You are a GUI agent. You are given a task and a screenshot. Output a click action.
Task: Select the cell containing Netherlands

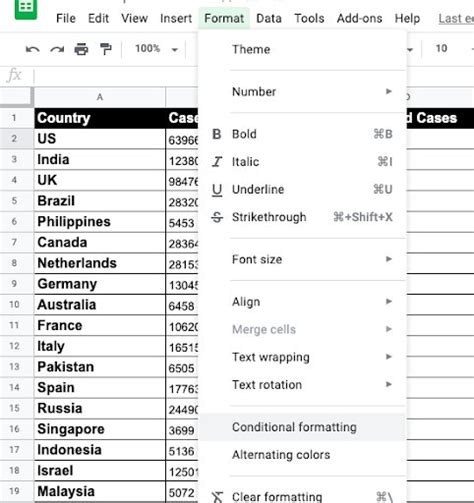[100, 263]
